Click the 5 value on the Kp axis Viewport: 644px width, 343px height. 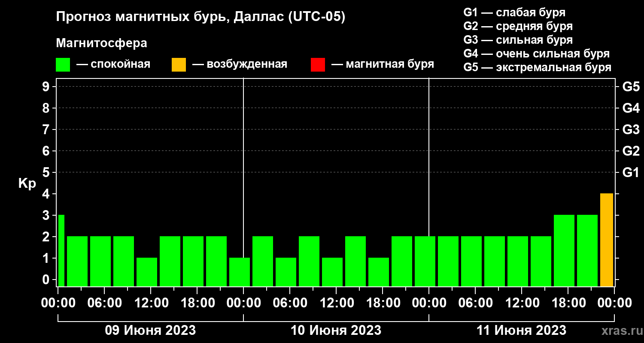pos(46,172)
